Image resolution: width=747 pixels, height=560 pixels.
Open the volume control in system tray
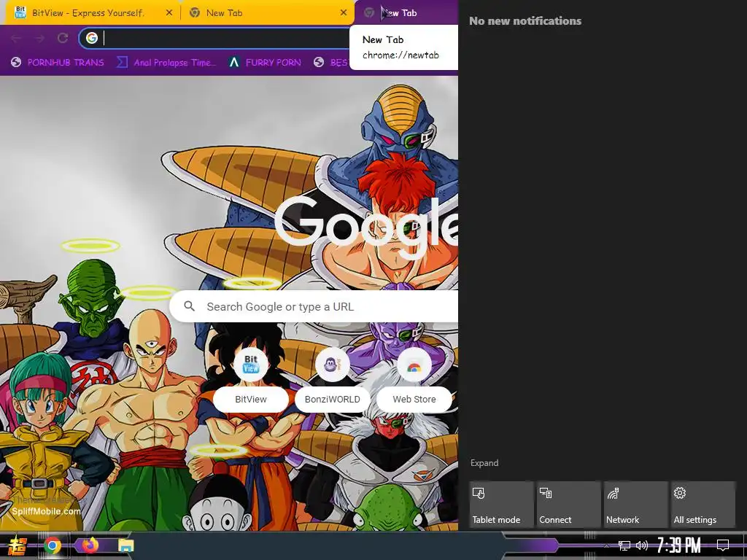point(642,545)
